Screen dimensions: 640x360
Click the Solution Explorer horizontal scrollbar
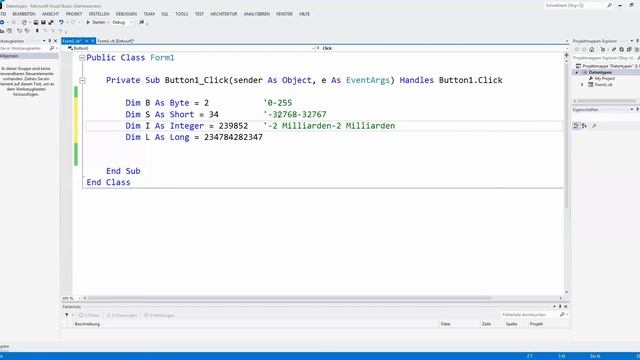click(606, 101)
